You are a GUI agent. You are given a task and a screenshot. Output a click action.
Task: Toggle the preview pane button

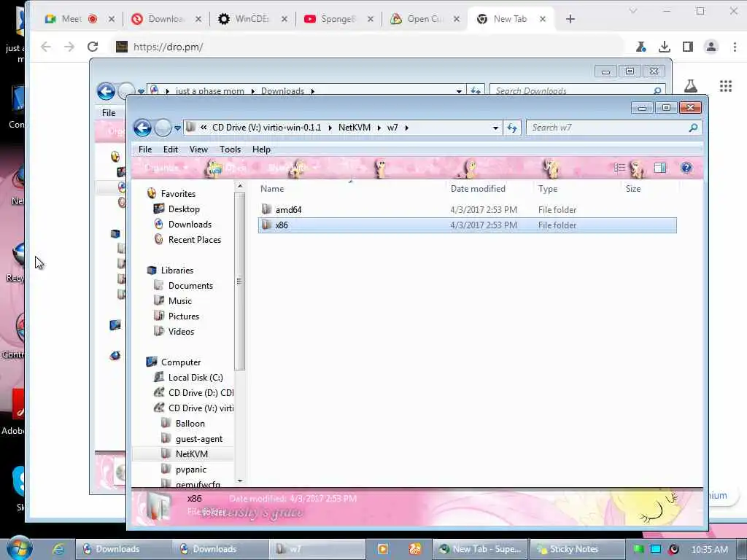(659, 168)
